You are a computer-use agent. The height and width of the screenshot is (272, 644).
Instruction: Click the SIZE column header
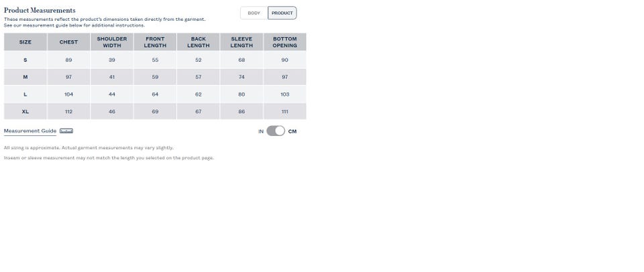(25, 42)
